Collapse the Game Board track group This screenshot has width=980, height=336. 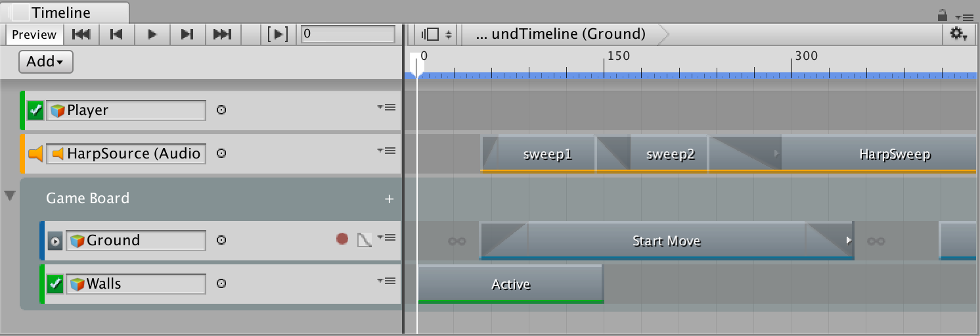(10, 196)
